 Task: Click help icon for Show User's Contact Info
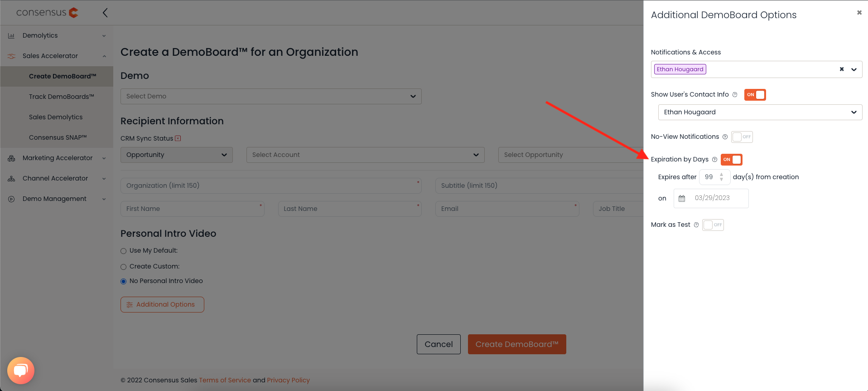[x=735, y=95]
